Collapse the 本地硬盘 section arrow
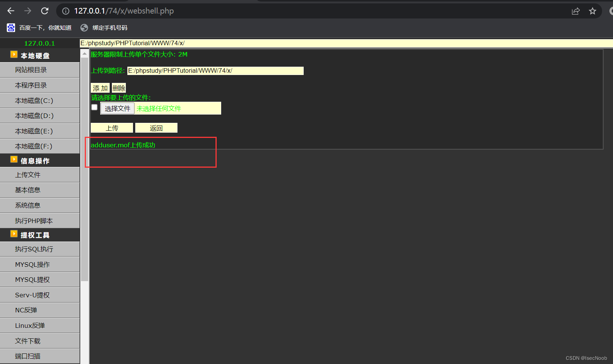Screen dimensions: 613x364 [14, 55]
